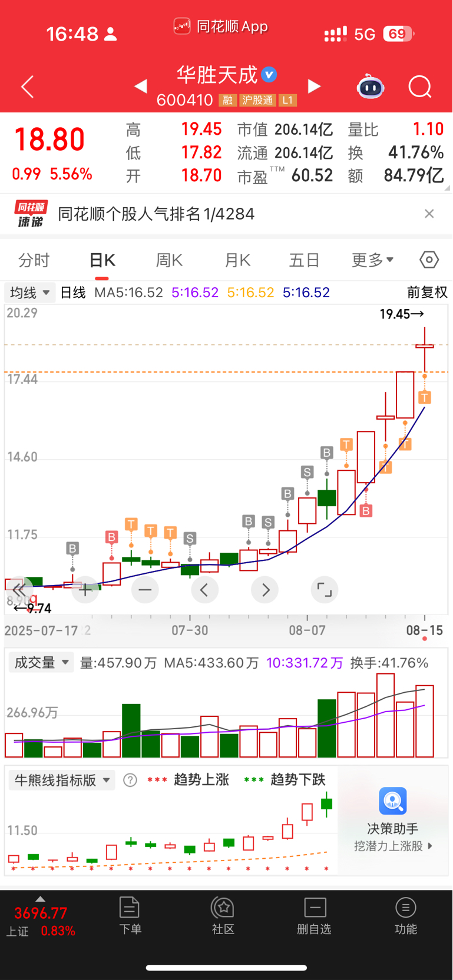Tap the 08-15 candlestick on the chart
This screenshot has height=980, width=453.
pyautogui.click(x=425, y=350)
